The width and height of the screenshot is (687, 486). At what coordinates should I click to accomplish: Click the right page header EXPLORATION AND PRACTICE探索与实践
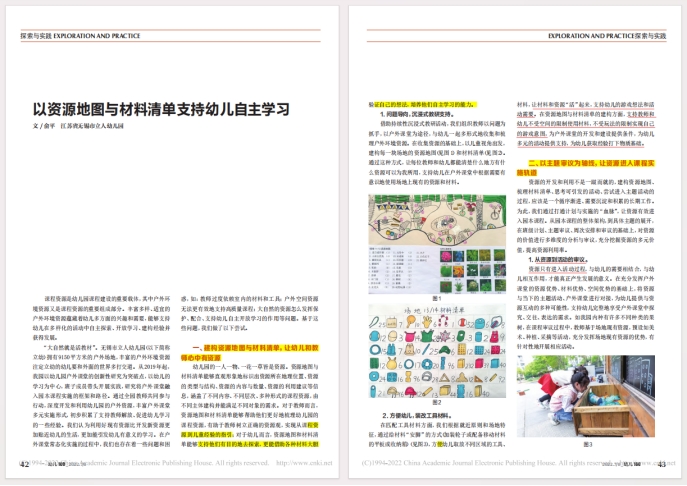(x=607, y=36)
